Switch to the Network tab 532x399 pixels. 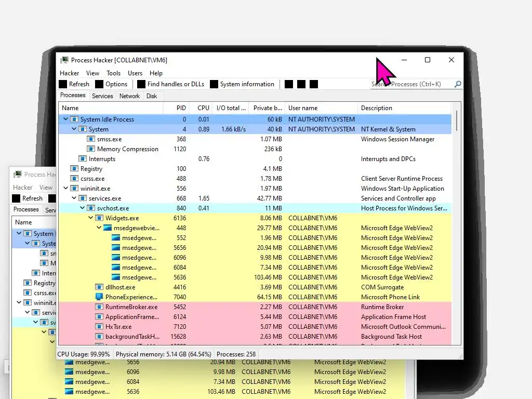point(129,96)
